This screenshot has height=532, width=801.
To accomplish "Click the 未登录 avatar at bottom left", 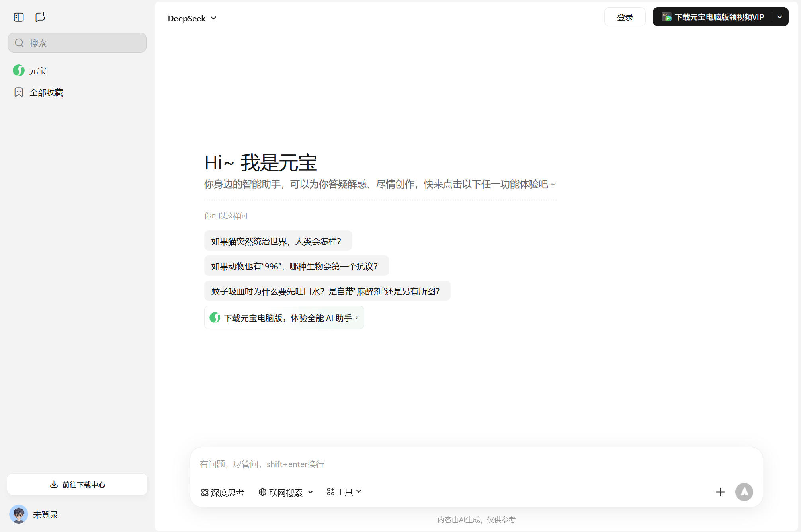I will tap(19, 514).
